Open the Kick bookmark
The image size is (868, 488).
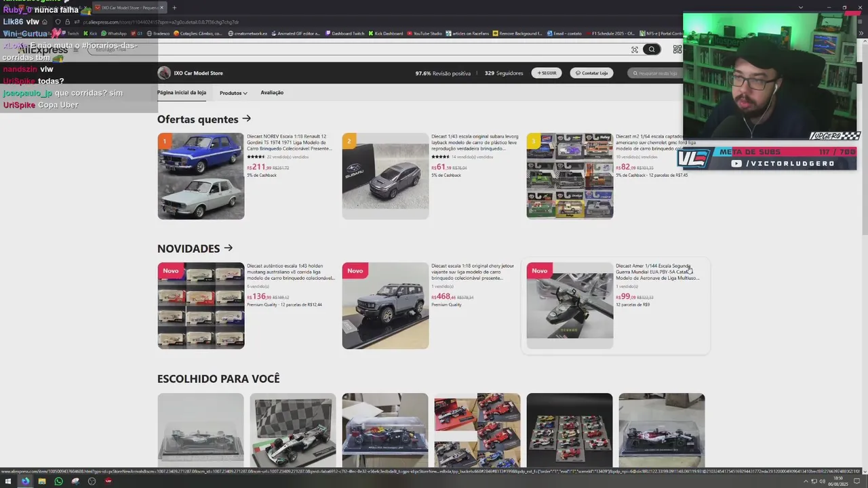tap(90, 33)
